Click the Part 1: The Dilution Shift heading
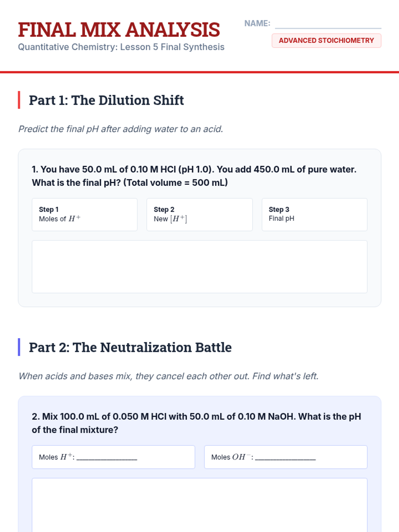The width and height of the screenshot is (399, 532). (106, 100)
